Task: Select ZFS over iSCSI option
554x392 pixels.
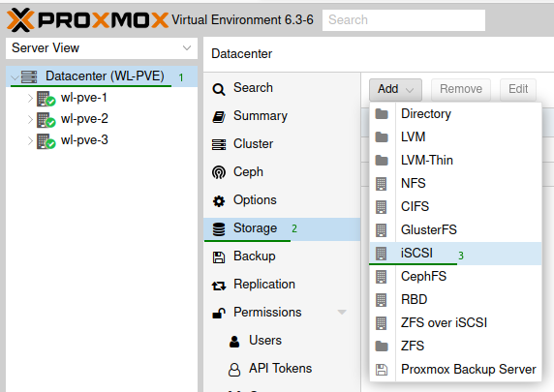Action: tap(455, 322)
